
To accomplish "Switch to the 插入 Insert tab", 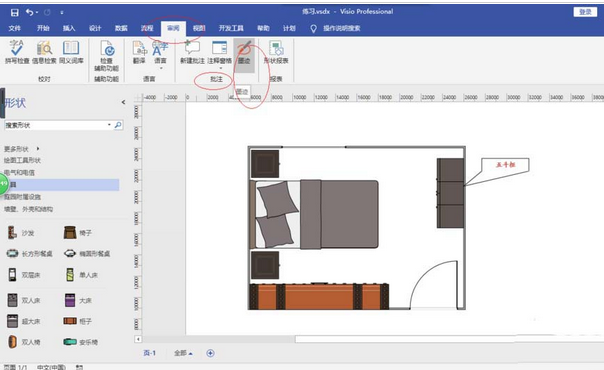I will point(69,28).
